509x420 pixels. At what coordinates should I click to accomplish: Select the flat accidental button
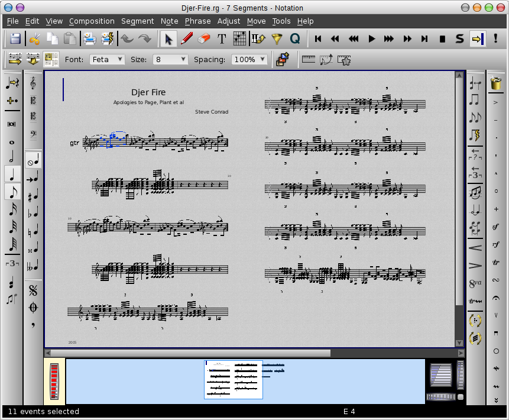pyautogui.click(x=33, y=213)
